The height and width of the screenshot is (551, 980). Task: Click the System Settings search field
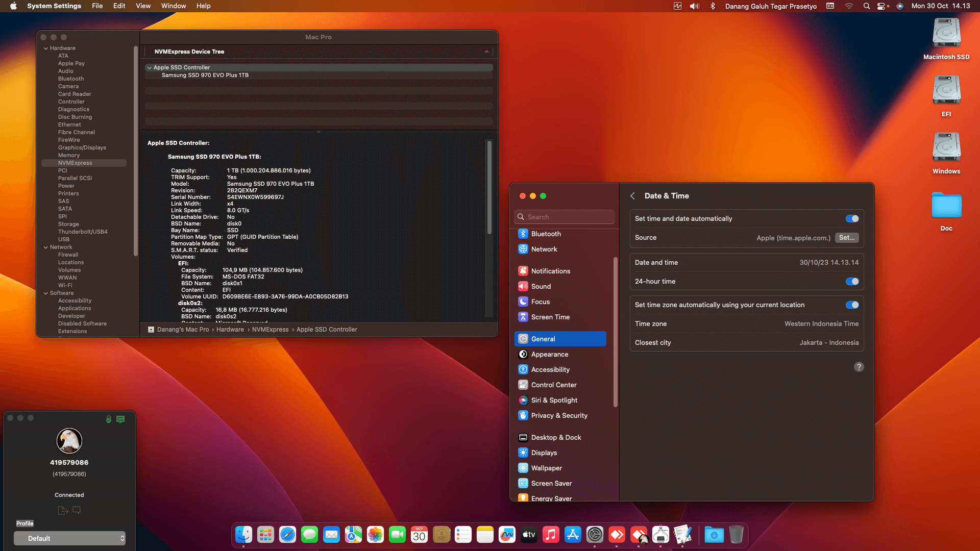pyautogui.click(x=564, y=217)
